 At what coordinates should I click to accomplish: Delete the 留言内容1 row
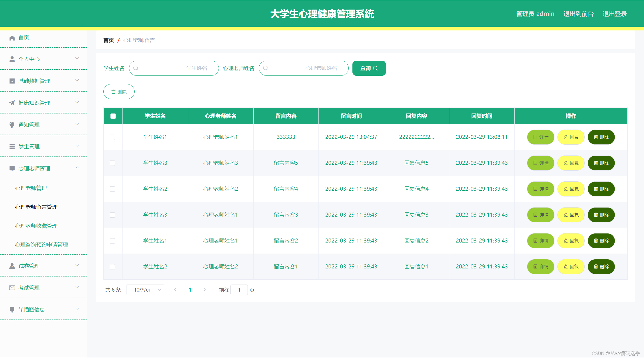click(x=601, y=267)
